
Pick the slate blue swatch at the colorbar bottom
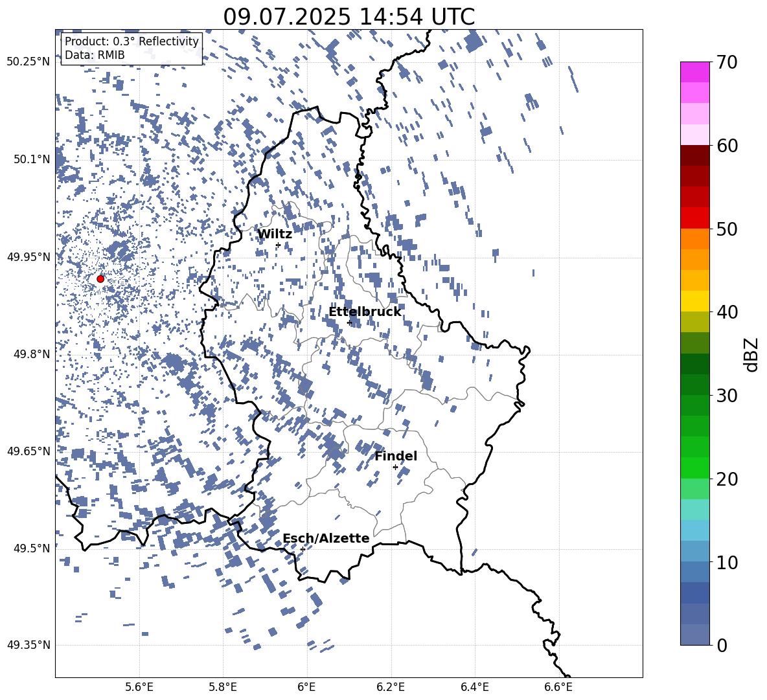[x=694, y=635]
